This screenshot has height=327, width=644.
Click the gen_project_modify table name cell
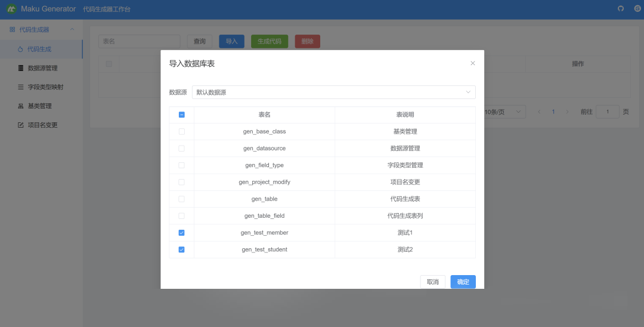[x=265, y=182]
